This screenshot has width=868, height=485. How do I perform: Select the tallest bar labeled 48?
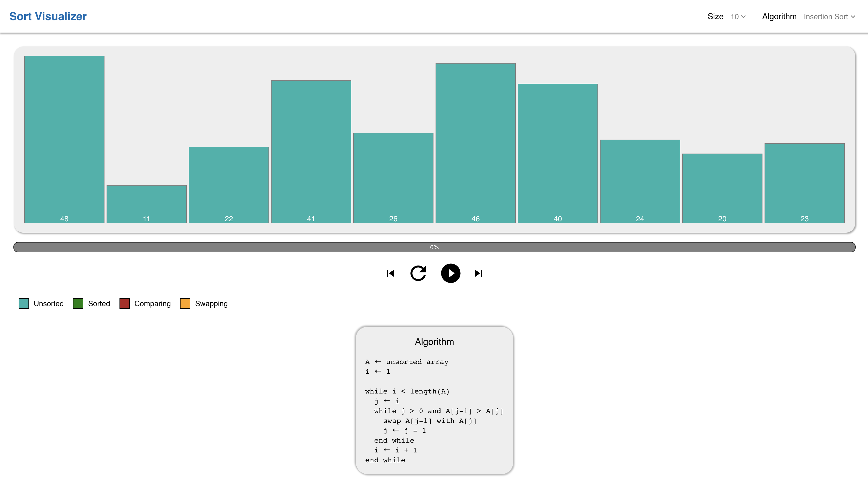pyautogui.click(x=64, y=139)
